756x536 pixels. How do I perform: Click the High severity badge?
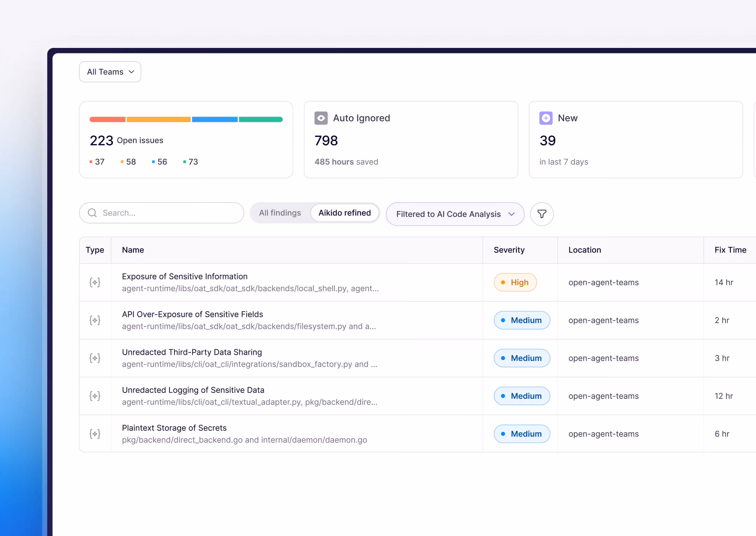coord(515,282)
